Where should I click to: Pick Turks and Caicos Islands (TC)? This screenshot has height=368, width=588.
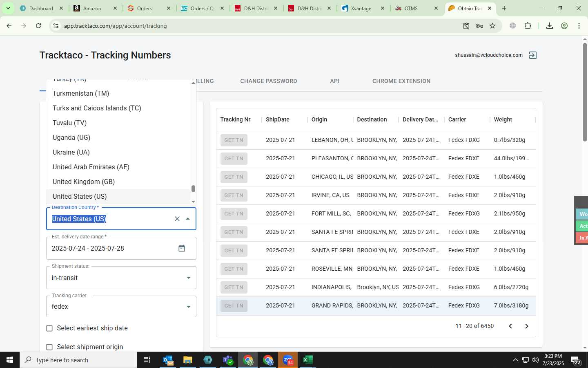click(x=118, y=108)
